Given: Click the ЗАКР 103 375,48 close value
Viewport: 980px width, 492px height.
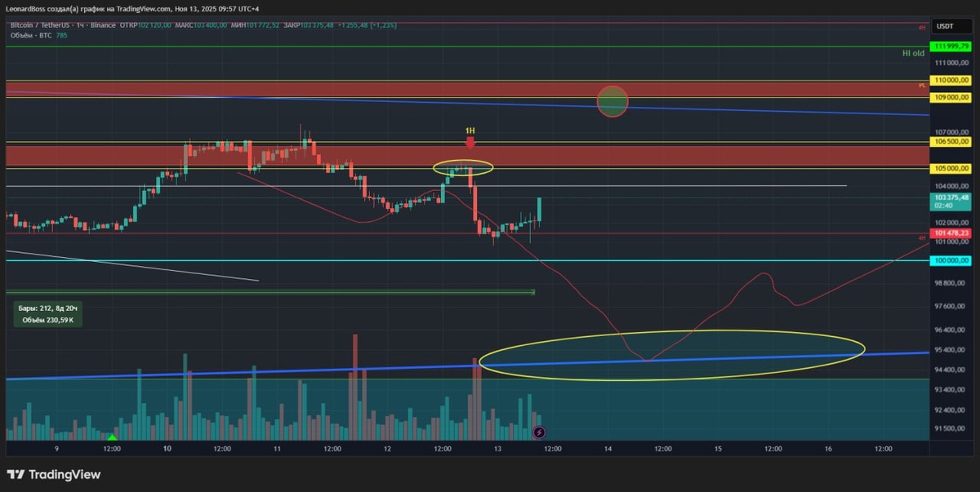Looking at the screenshot, I should tap(308, 25).
